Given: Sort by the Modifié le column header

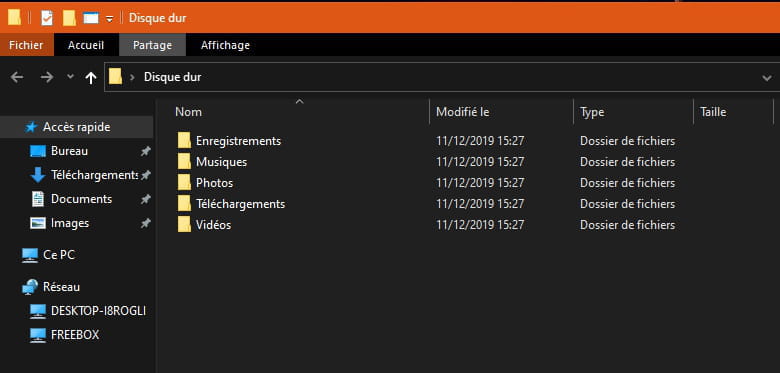Looking at the screenshot, I should [463, 112].
